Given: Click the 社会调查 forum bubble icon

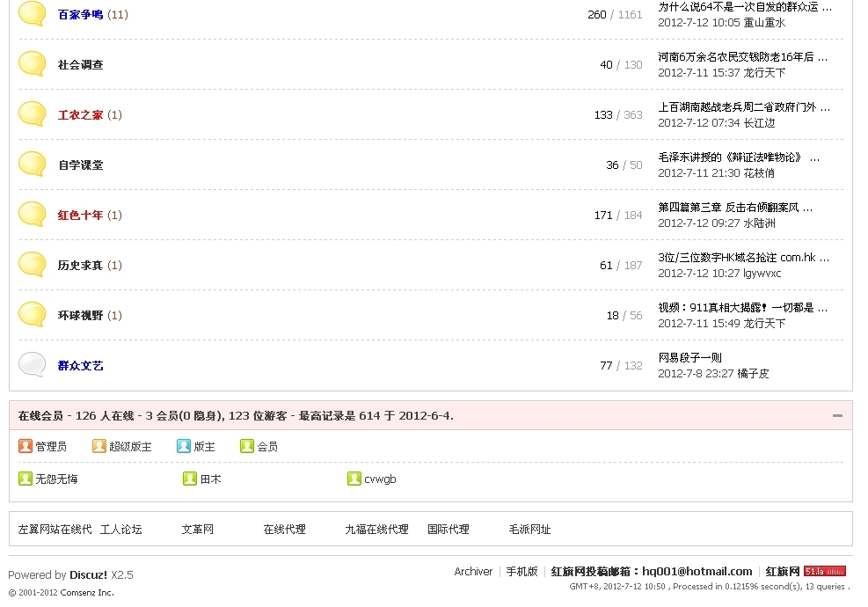Looking at the screenshot, I should pos(33,64).
